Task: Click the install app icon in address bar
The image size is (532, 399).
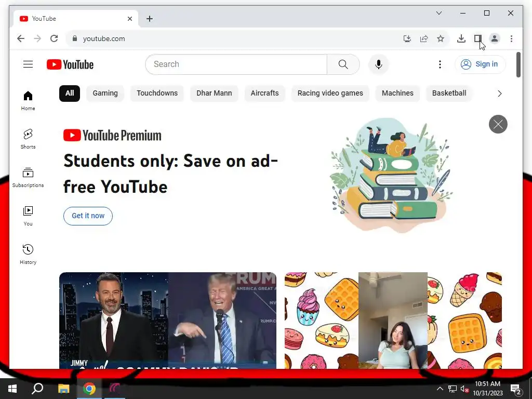Action: pos(407,38)
